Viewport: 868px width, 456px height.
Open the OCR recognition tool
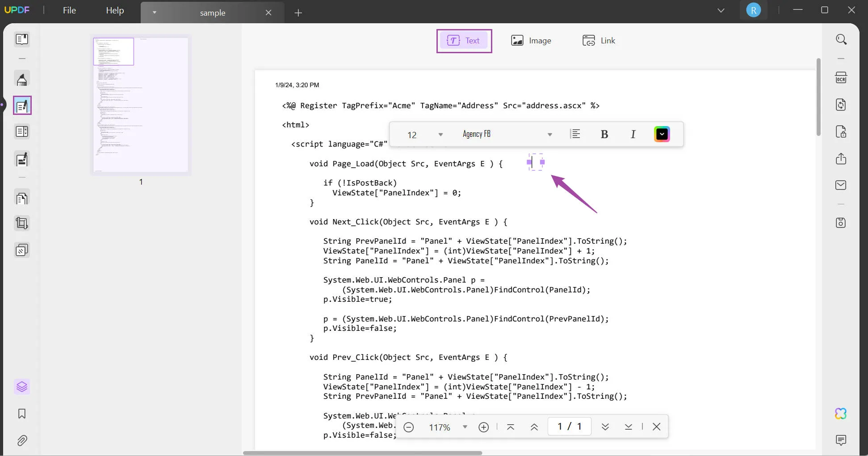[x=841, y=78]
